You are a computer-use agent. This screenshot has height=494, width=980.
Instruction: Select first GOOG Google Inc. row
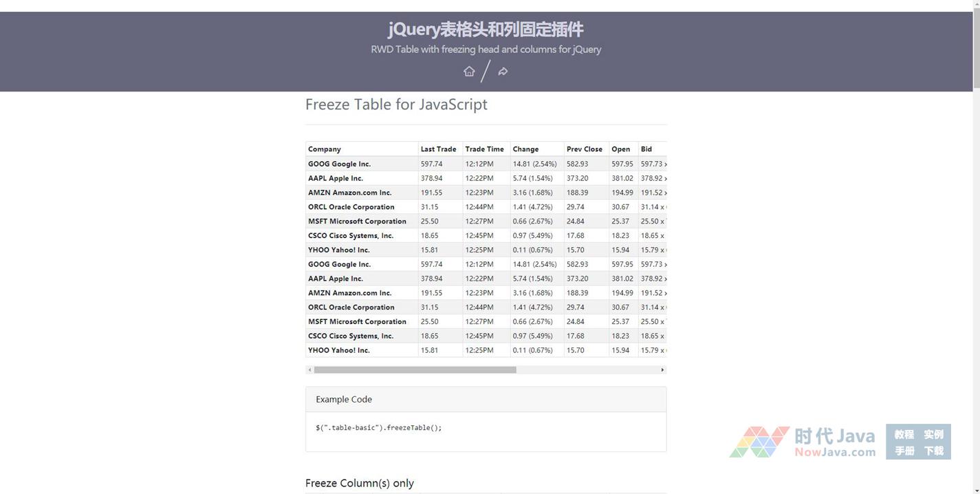339,164
